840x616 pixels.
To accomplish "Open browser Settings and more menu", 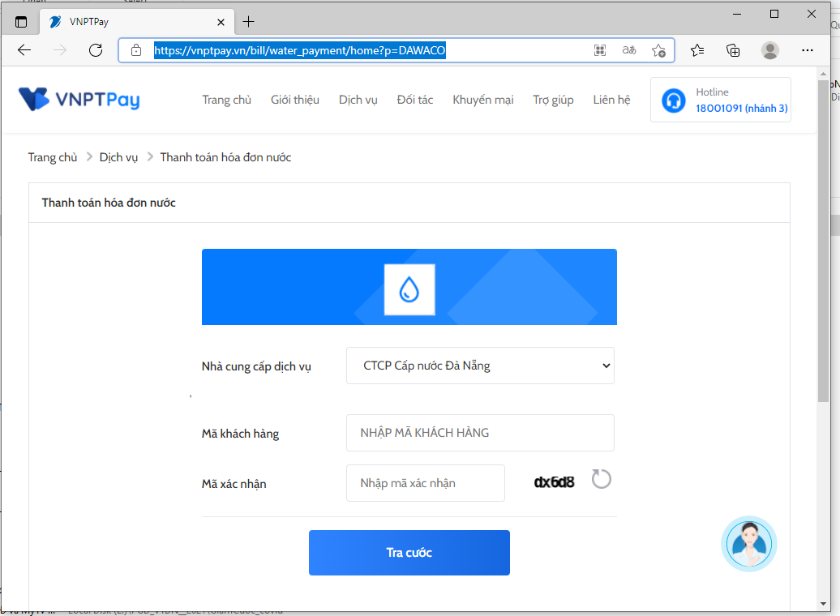I will click(807, 50).
